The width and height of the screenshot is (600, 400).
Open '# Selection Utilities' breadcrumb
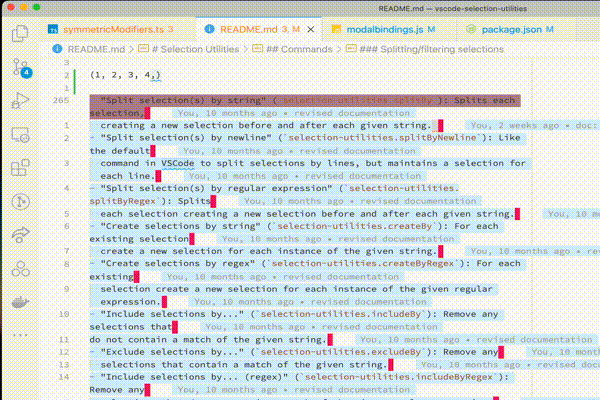[195, 49]
